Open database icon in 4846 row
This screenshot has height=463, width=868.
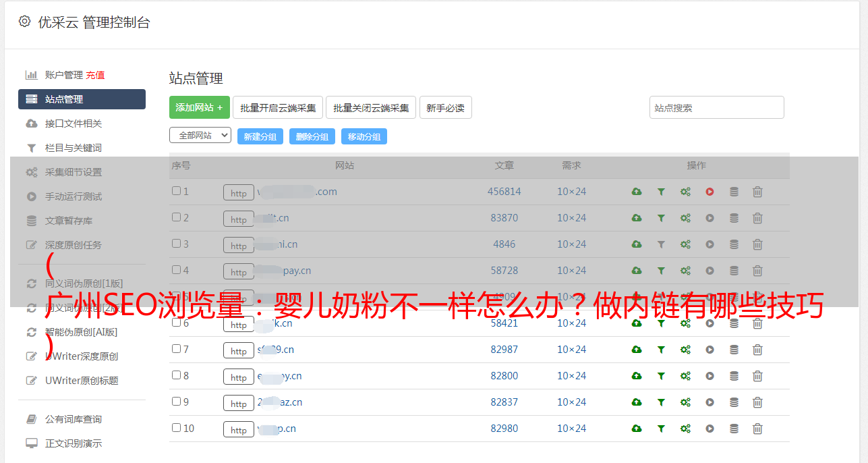pyautogui.click(x=734, y=244)
